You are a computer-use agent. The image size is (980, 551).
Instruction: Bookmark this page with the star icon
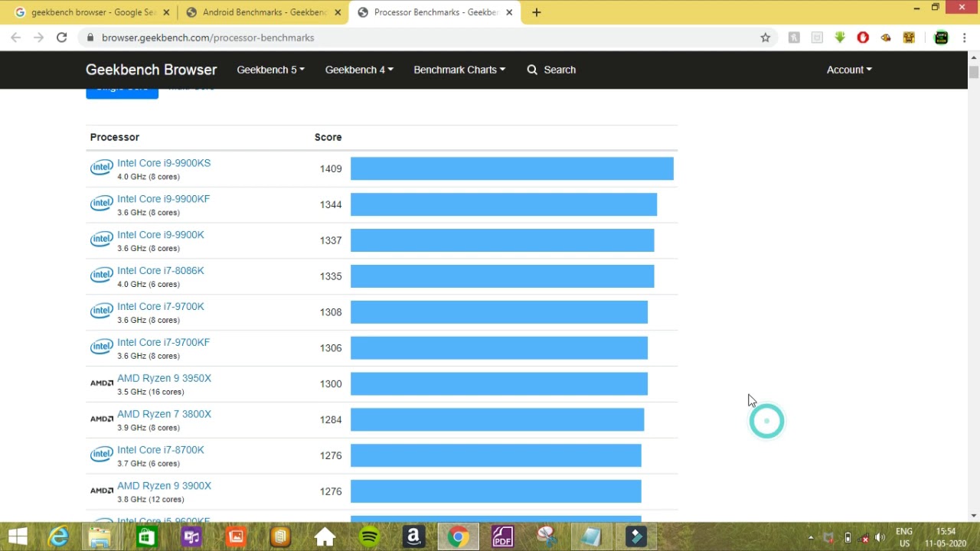(765, 37)
